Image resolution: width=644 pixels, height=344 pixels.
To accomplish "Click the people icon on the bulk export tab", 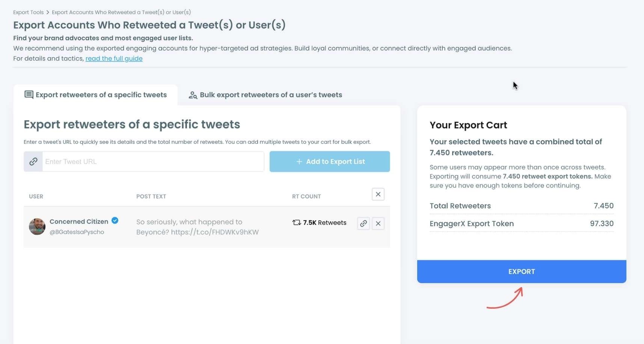I will (x=193, y=95).
